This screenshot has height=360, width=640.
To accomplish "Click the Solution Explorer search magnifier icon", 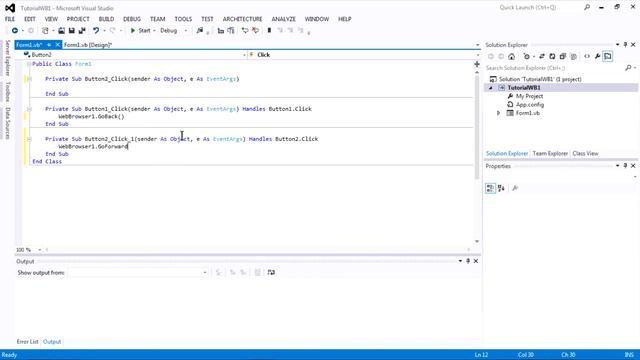I will click(628, 68).
